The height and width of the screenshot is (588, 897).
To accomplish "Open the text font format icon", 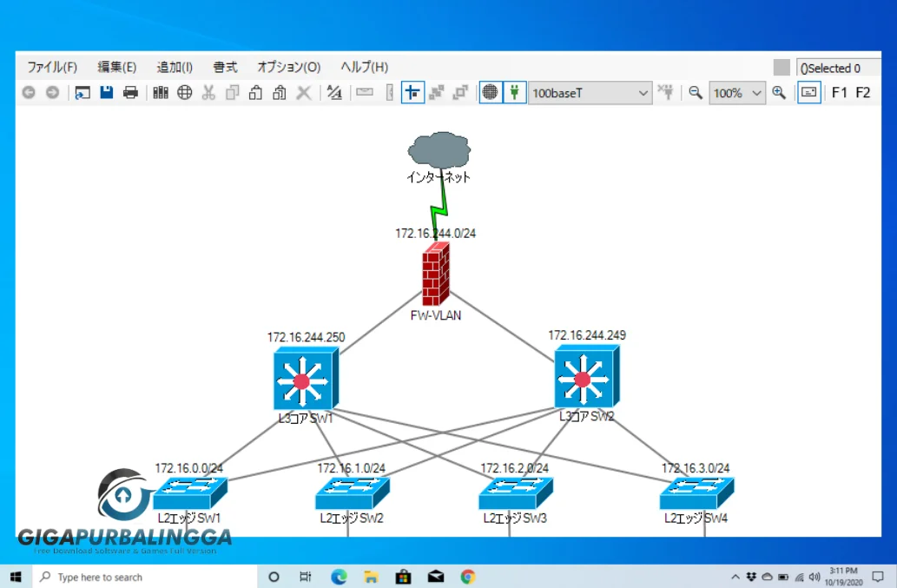I will [x=334, y=92].
